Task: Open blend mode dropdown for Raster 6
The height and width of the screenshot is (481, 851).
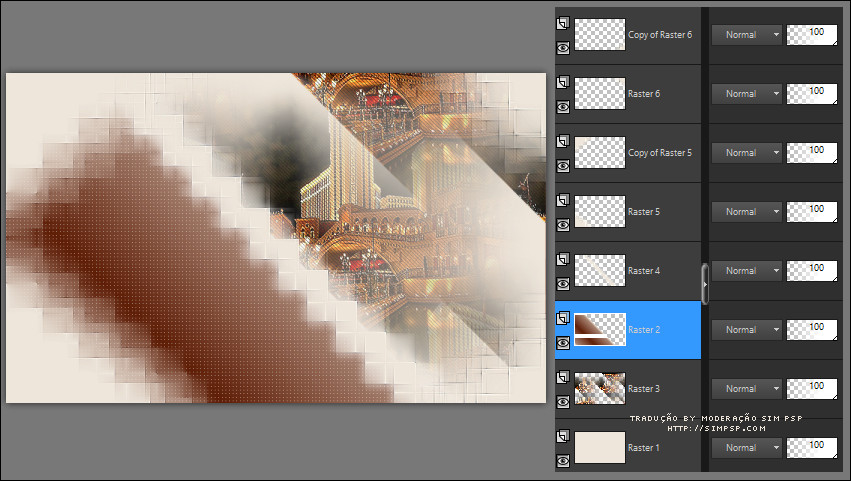Action: point(746,93)
